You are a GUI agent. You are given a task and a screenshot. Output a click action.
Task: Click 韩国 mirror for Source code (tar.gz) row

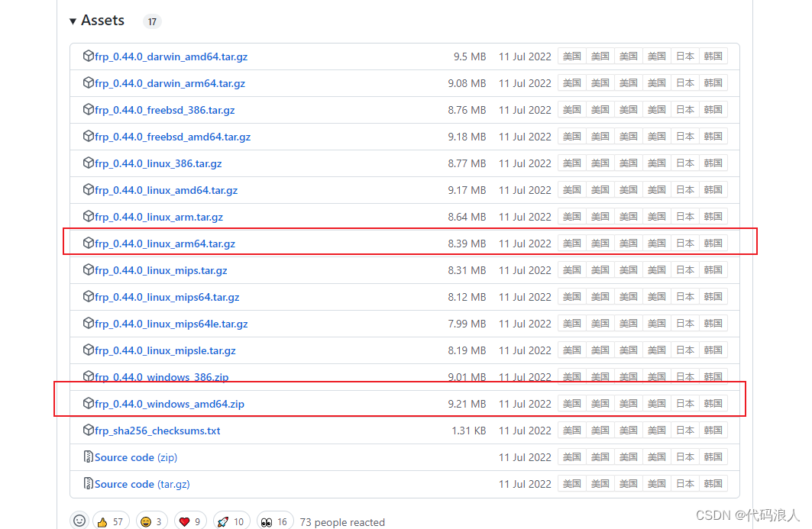click(713, 484)
